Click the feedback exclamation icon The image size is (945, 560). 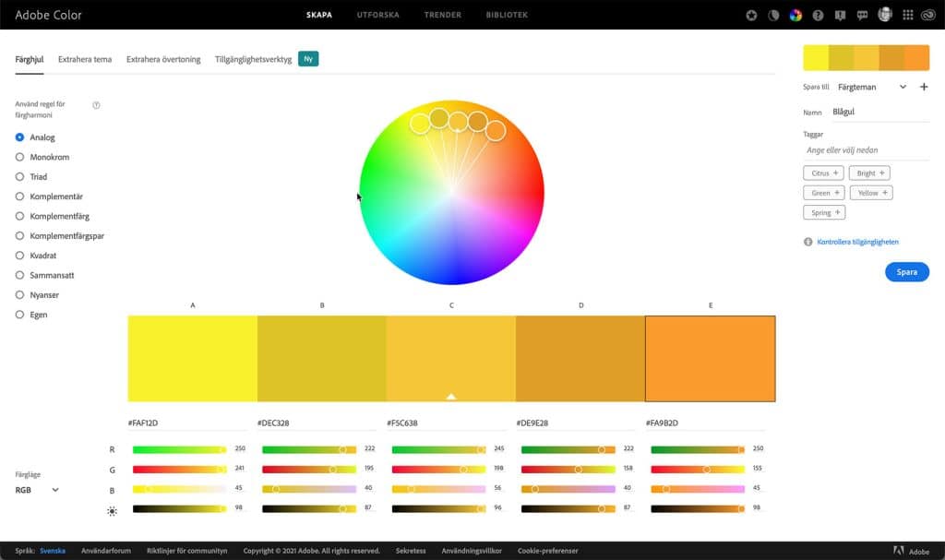(x=840, y=15)
